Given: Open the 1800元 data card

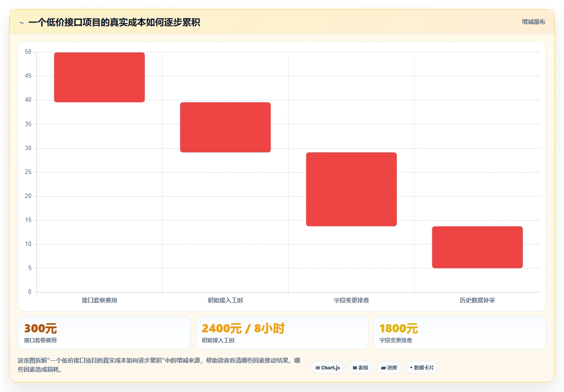Looking at the screenshot, I should [x=459, y=333].
